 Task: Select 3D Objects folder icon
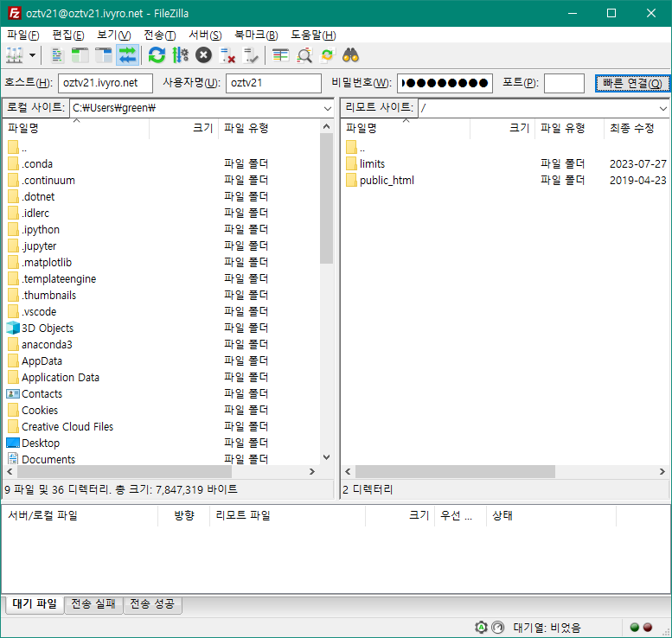tap(13, 329)
